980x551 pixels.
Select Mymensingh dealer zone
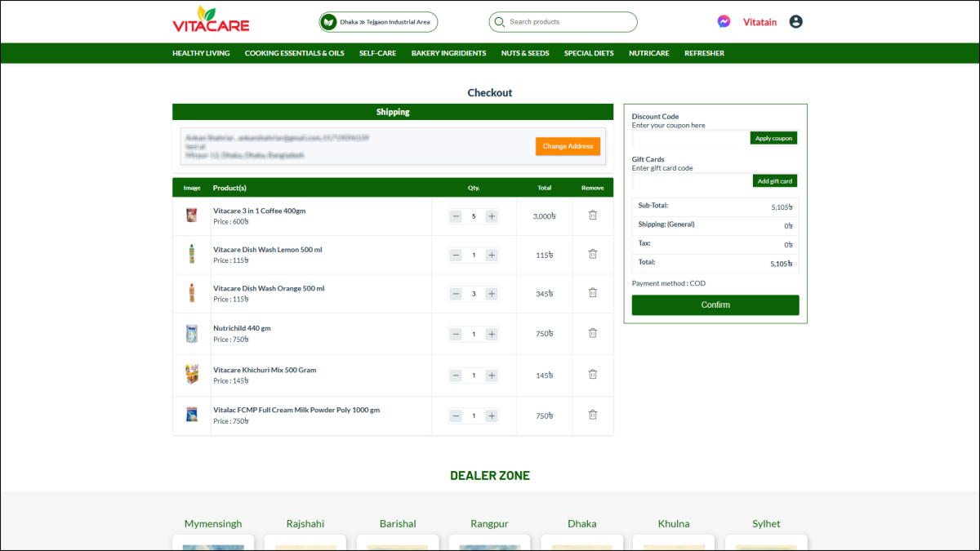pos(213,523)
